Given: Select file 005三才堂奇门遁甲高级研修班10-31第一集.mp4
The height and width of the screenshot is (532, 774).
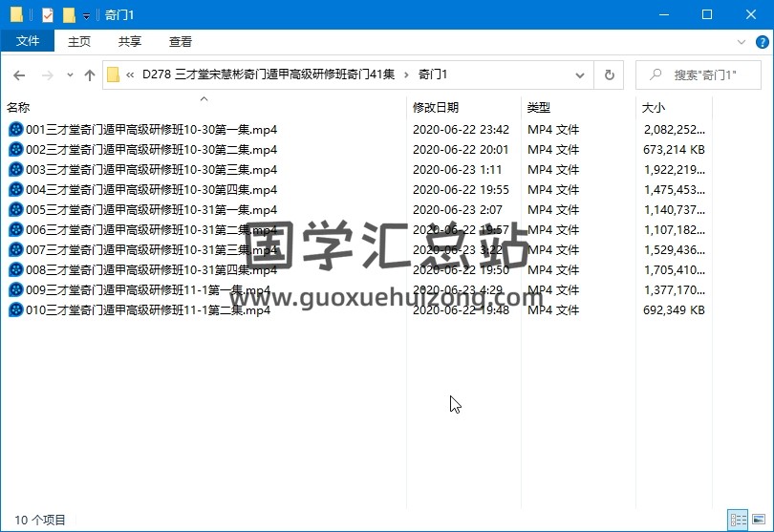Looking at the screenshot, I should (x=151, y=210).
